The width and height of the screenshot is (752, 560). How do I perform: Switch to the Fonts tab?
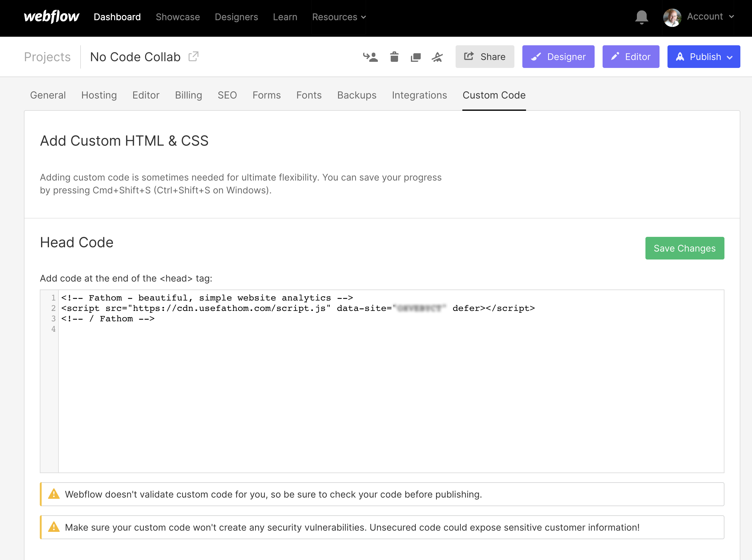pyautogui.click(x=309, y=95)
